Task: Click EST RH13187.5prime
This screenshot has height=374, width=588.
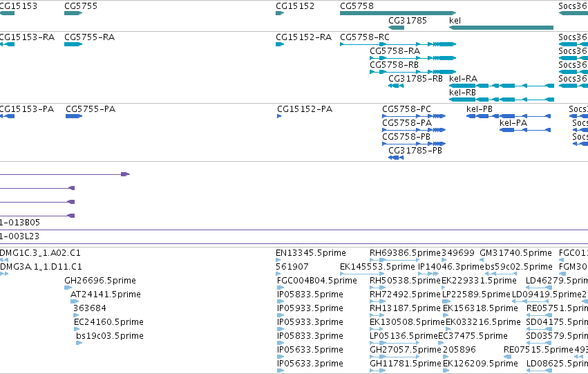Action: [x=405, y=308]
